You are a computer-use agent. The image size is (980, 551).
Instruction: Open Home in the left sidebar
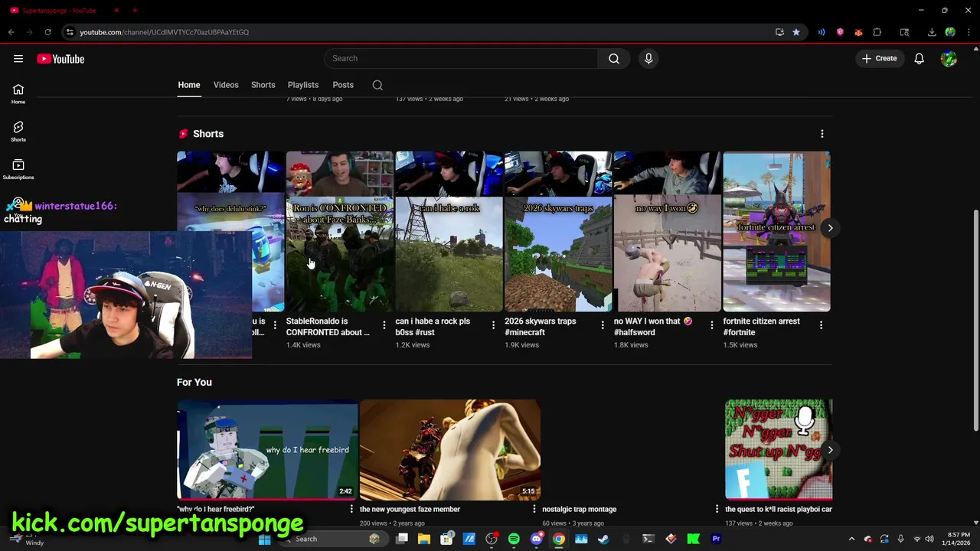tap(18, 93)
